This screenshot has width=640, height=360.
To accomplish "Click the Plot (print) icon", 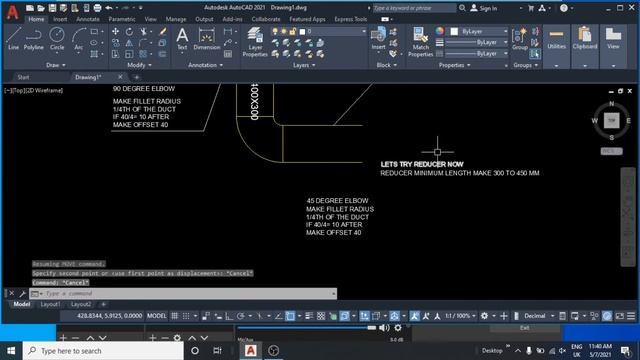I will point(97,8).
